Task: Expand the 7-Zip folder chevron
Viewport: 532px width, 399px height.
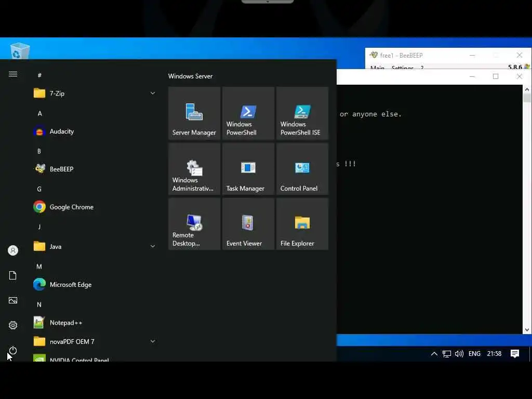Action: pyautogui.click(x=153, y=94)
